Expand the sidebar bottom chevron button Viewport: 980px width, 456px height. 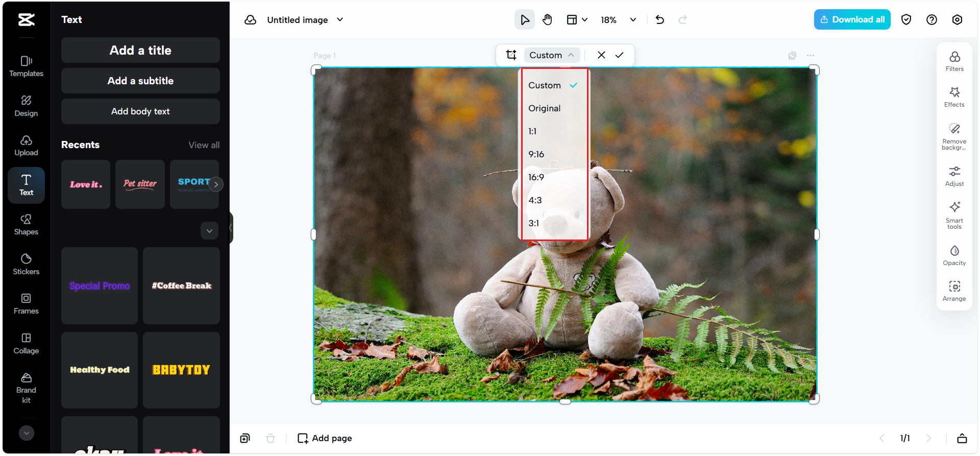point(27,433)
